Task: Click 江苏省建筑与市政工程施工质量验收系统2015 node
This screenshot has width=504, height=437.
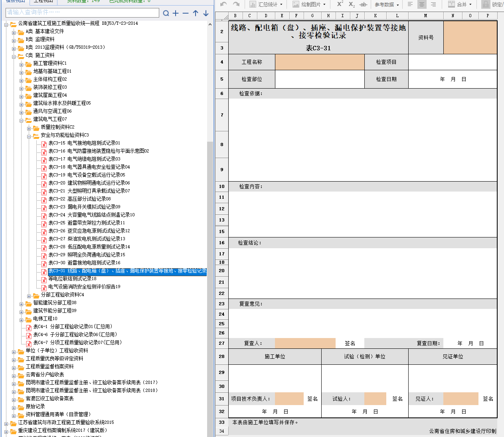Action: pyautogui.click(x=66, y=422)
